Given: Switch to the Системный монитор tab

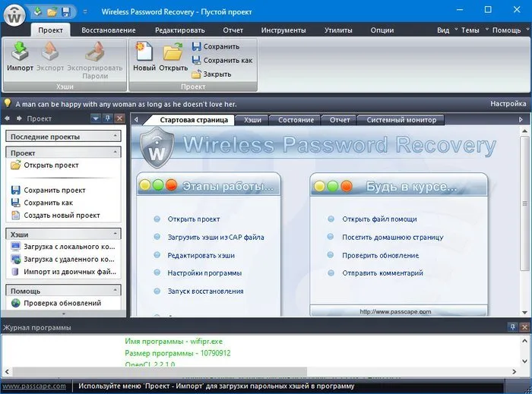Looking at the screenshot, I should pyautogui.click(x=401, y=120).
